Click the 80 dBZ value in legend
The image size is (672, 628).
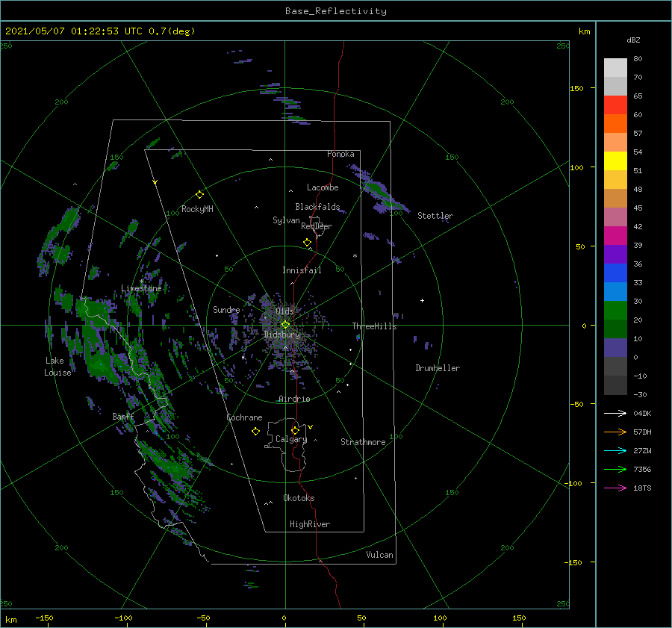638,58
